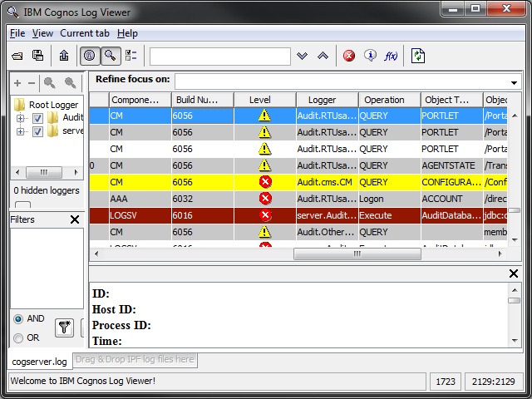The width and height of the screenshot is (532, 399).
Task: Open the Help menu
Action: pos(127,33)
